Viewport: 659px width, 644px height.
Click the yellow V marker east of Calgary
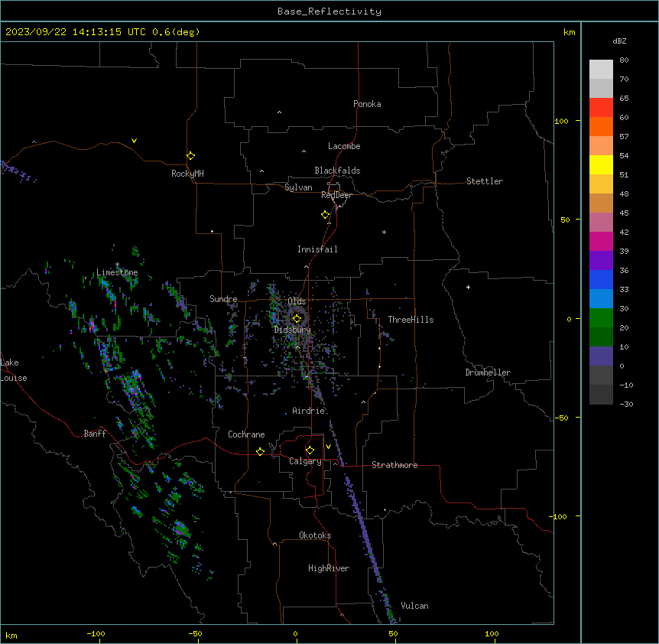[328, 447]
